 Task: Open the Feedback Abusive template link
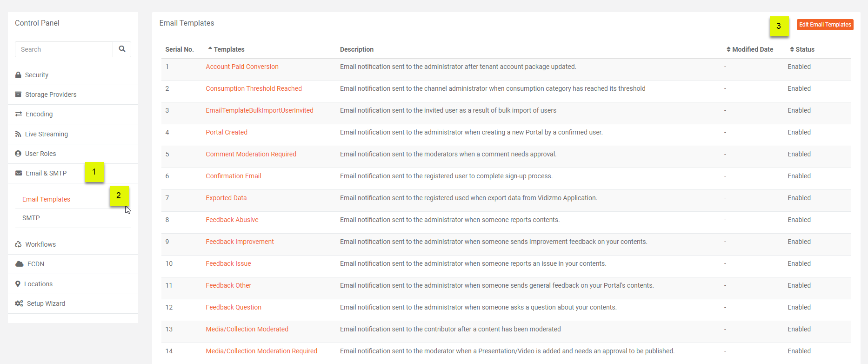232,220
